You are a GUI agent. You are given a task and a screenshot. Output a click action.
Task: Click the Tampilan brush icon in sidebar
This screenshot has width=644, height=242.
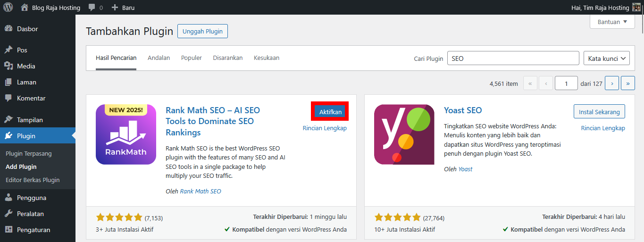click(8, 120)
